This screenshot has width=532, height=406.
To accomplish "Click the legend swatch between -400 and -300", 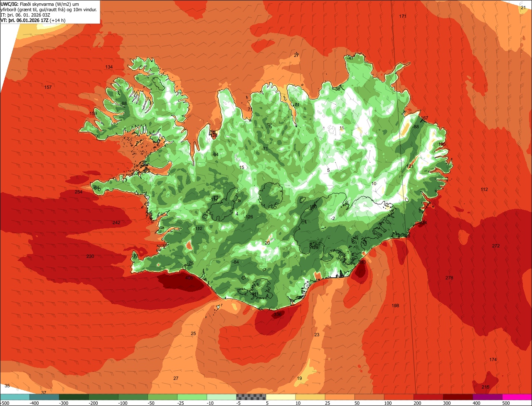I will point(44,397).
